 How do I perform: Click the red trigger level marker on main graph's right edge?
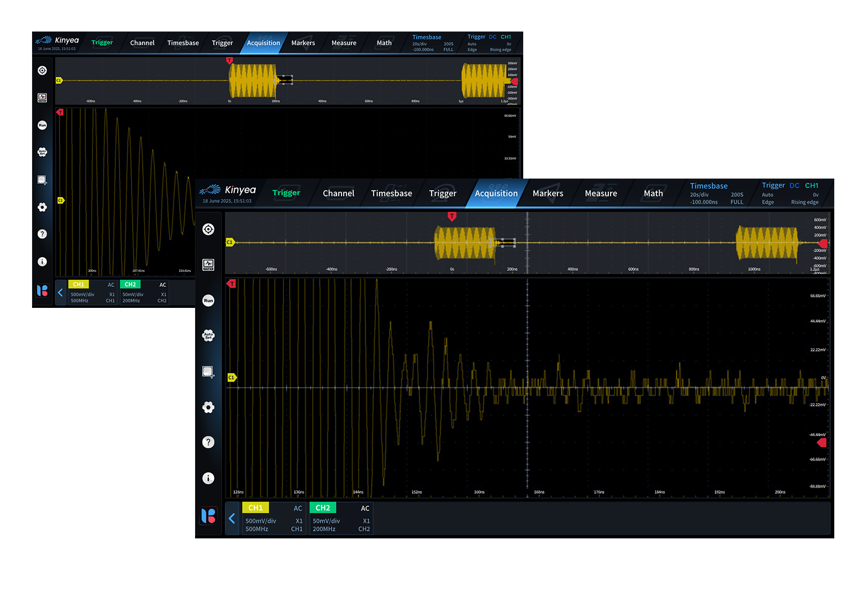[x=822, y=443]
